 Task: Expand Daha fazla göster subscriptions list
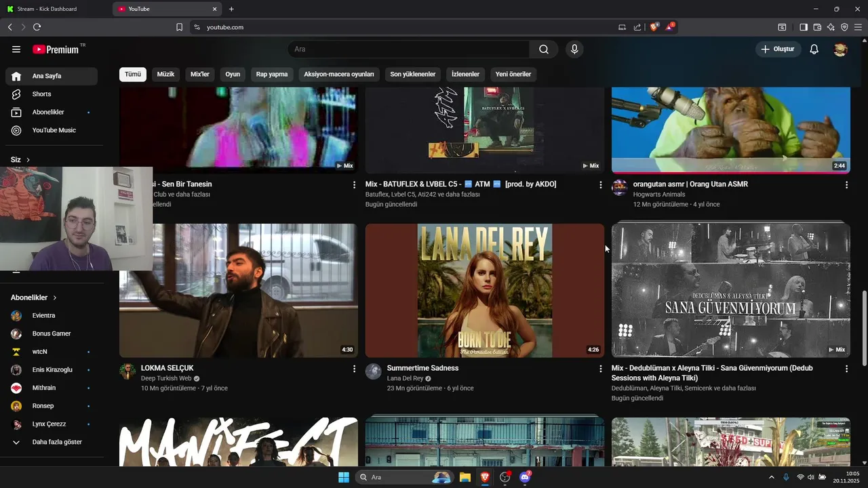click(x=52, y=442)
